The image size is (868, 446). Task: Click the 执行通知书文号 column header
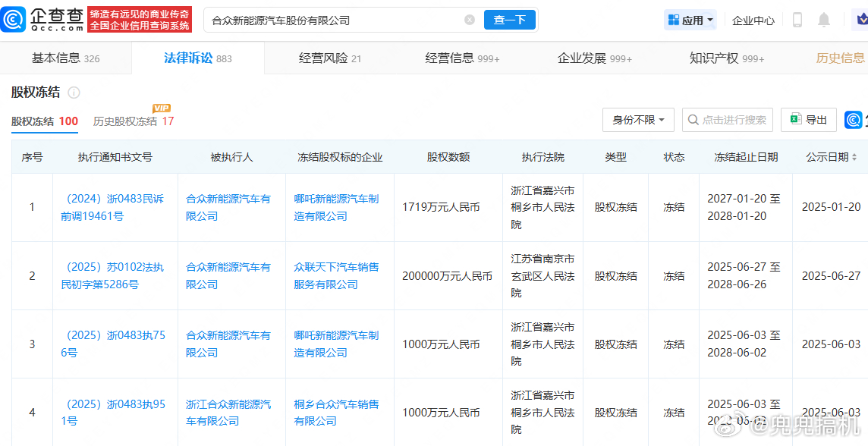[115, 157]
